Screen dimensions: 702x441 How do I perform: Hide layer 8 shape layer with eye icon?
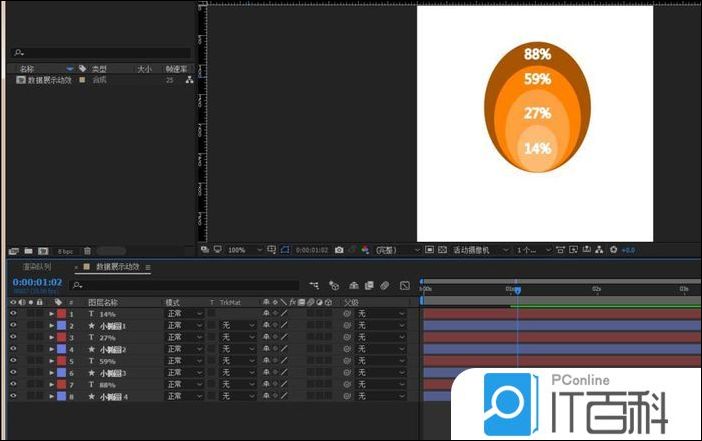click(13, 396)
